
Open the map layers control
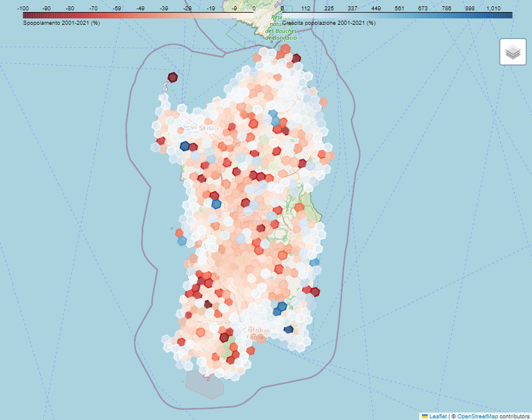pos(512,52)
